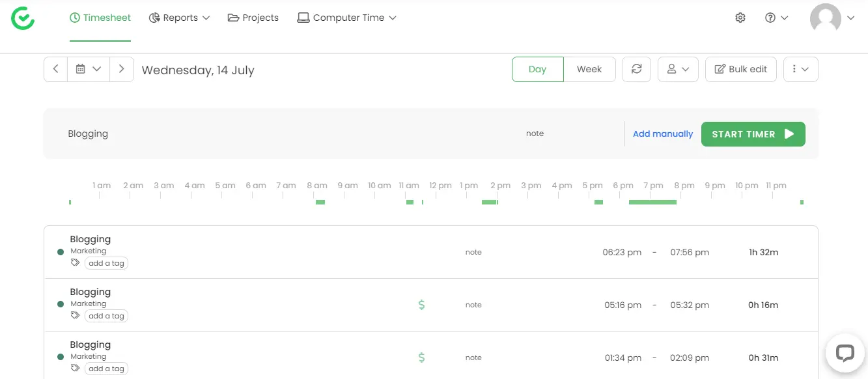Click the TimeCamp logo
Image resolution: width=868 pixels, height=379 pixels.
(x=23, y=18)
